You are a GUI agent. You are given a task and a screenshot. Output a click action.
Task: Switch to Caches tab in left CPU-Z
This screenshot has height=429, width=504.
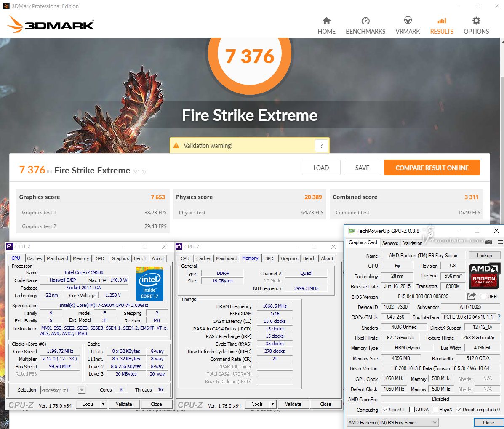point(35,258)
